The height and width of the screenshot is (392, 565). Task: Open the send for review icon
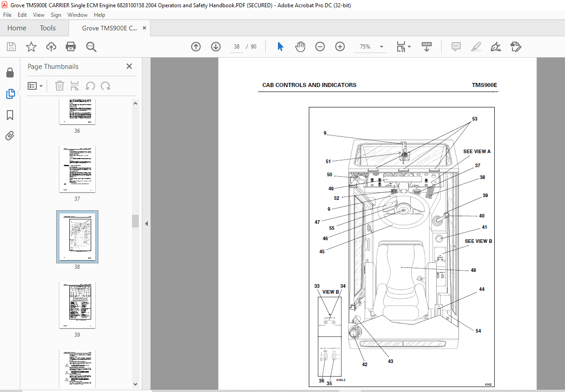pos(516,47)
